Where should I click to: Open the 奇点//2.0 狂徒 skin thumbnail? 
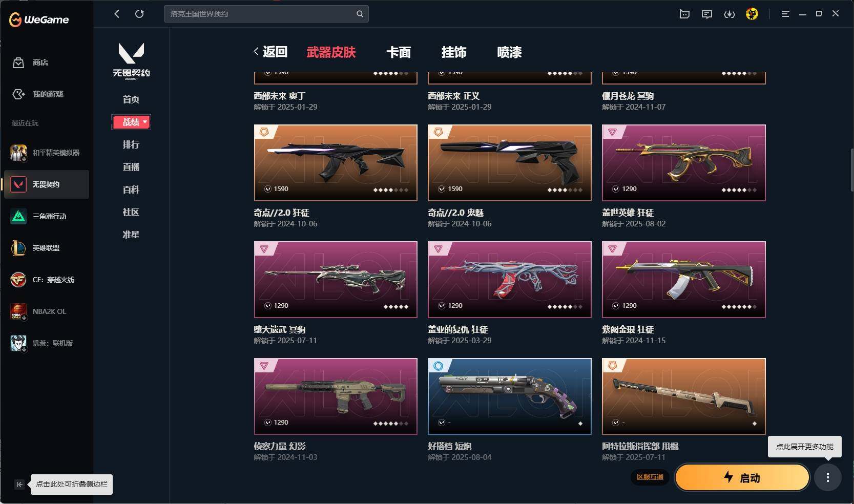[x=336, y=163]
